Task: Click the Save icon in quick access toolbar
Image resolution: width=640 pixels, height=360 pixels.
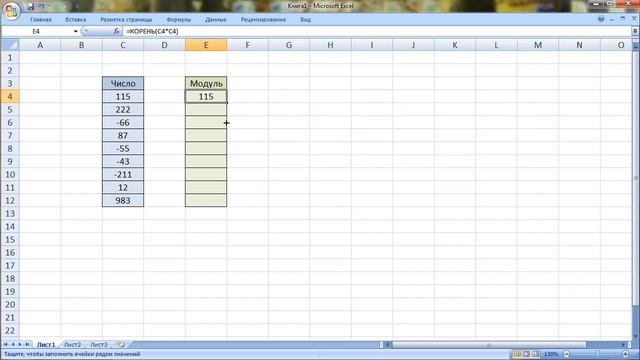Action: [x=31, y=7]
